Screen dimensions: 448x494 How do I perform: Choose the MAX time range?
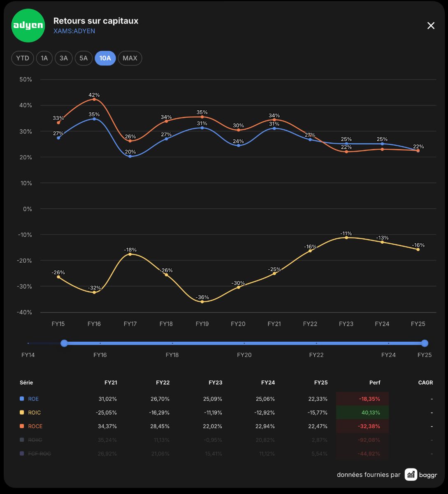(x=130, y=58)
